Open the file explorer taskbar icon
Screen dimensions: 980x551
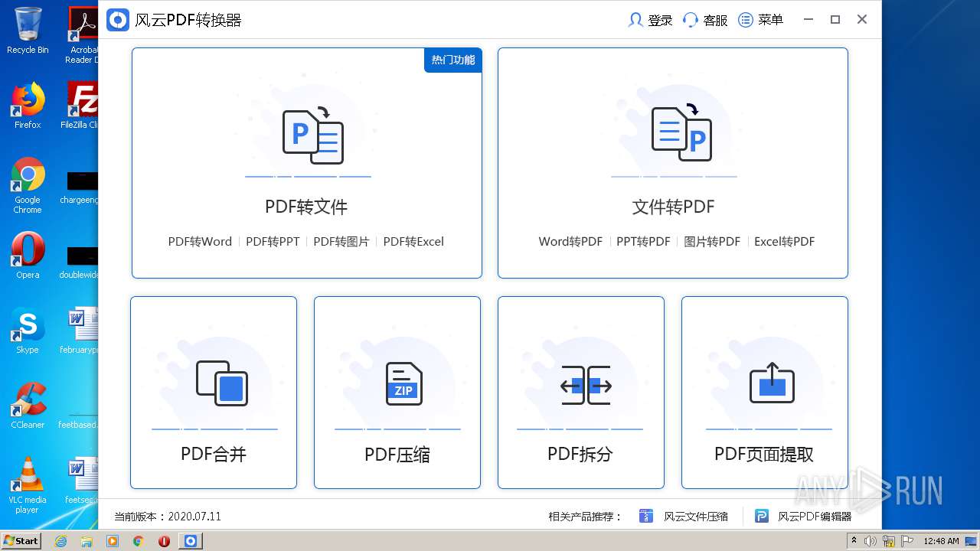(87, 541)
